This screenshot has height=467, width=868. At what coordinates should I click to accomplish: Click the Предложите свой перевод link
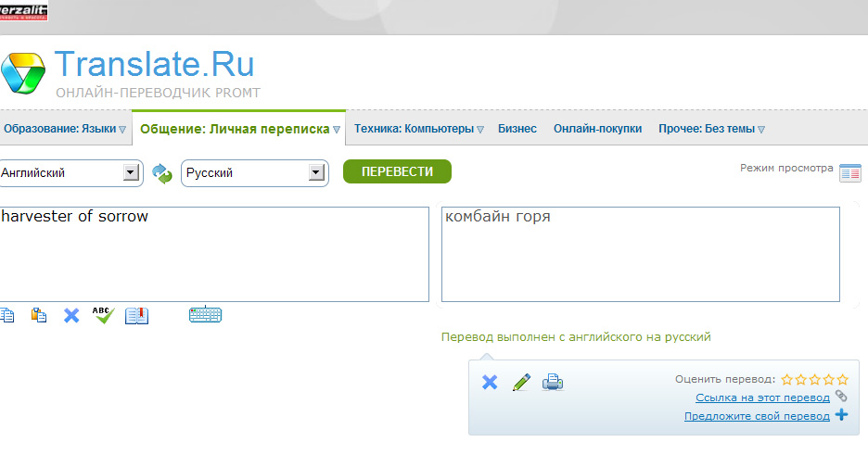point(757,416)
